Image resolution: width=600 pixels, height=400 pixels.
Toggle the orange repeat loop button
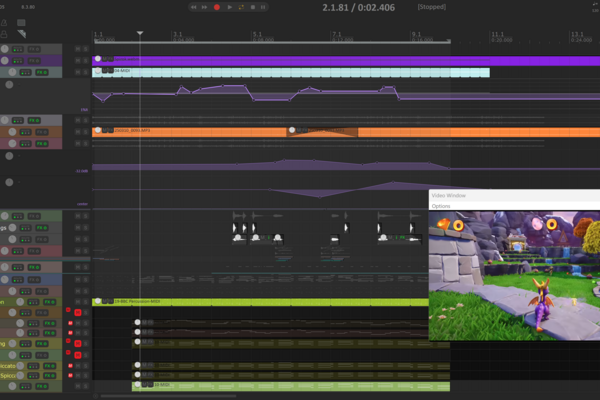pyautogui.click(x=241, y=7)
